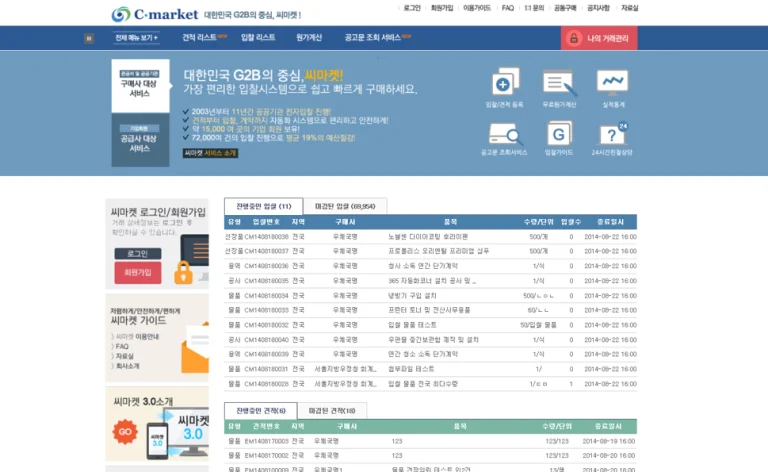Open bid CM1408180036 청사 소독 연간 단가계약
The image size is (768, 472).
pos(431,266)
